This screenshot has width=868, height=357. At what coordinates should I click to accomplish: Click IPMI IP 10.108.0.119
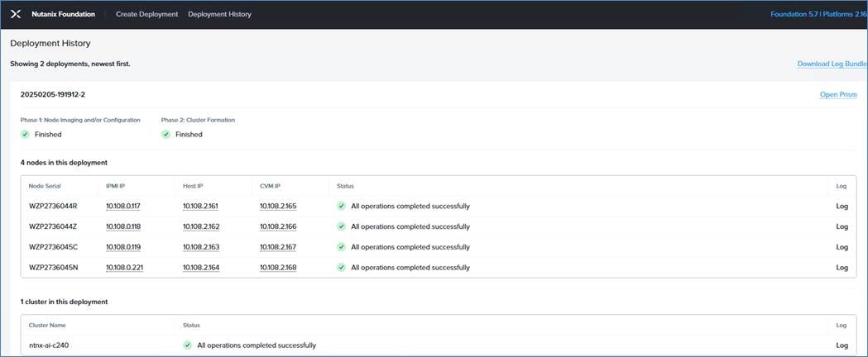tap(123, 248)
